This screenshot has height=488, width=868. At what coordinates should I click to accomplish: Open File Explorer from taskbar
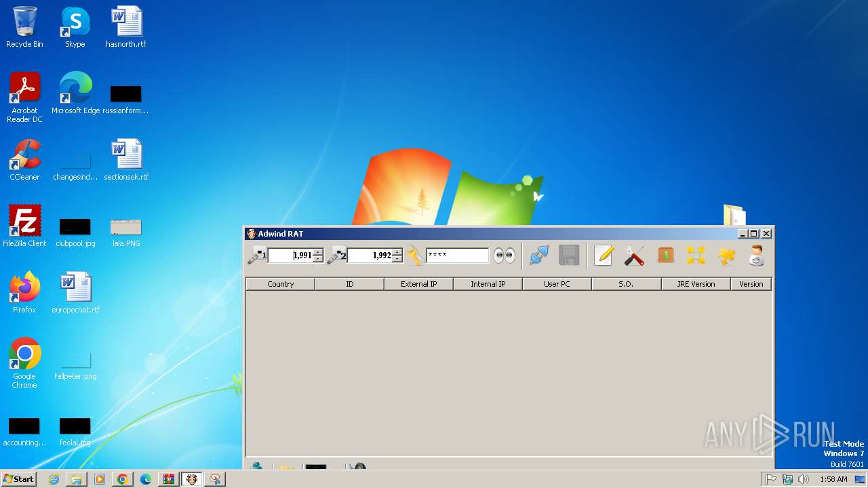click(77, 479)
